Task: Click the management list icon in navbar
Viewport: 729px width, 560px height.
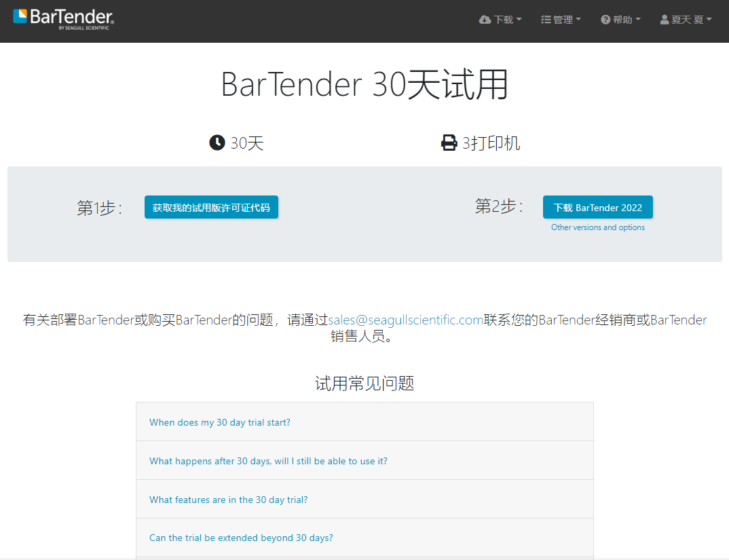Action: (x=546, y=20)
